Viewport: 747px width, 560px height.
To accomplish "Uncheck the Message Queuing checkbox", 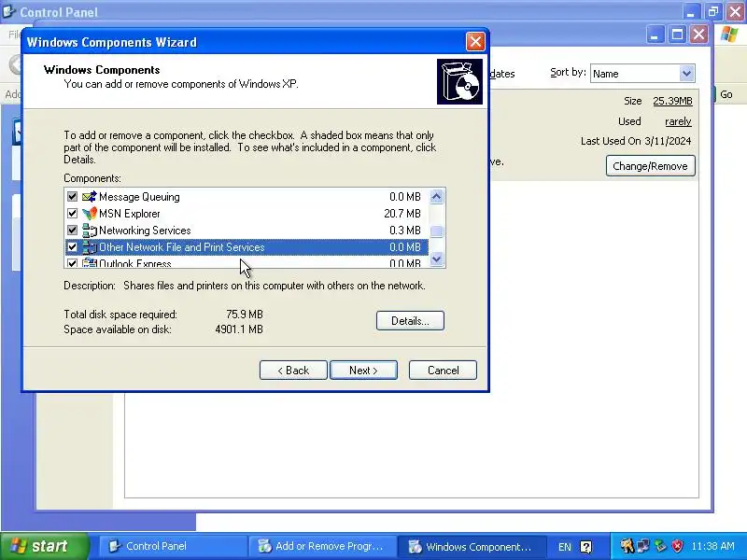I will [73, 196].
